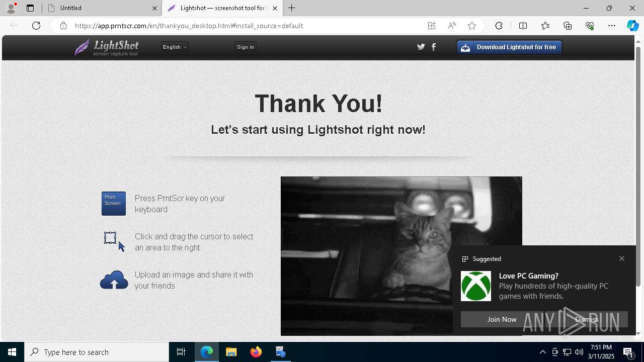The image size is (644, 362).
Task: Open the volume control
Action: tap(579, 352)
